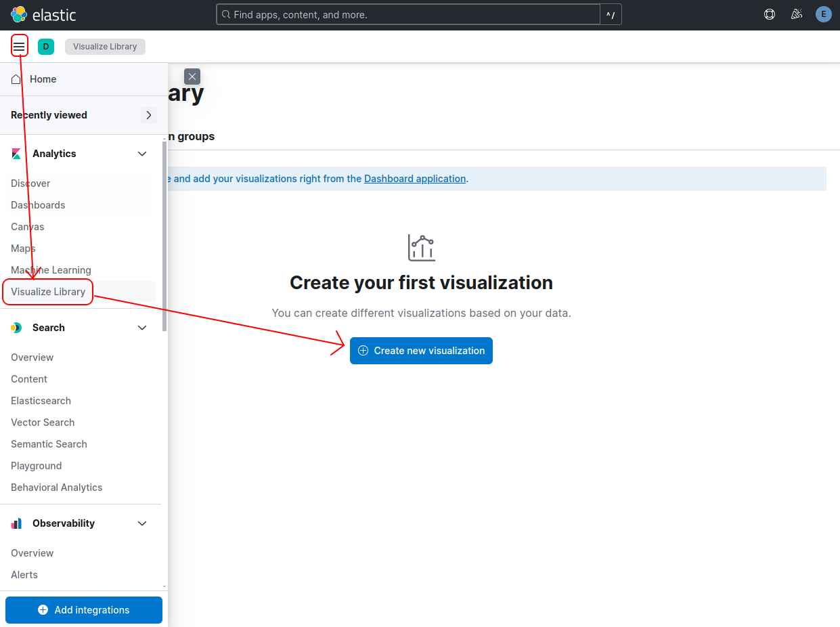The height and width of the screenshot is (627, 840).
Task: Expand Recently viewed chevron
Action: point(149,115)
